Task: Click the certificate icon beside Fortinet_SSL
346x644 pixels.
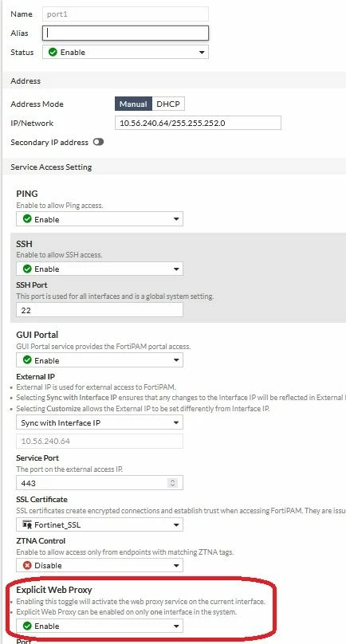Action: pos(28,524)
